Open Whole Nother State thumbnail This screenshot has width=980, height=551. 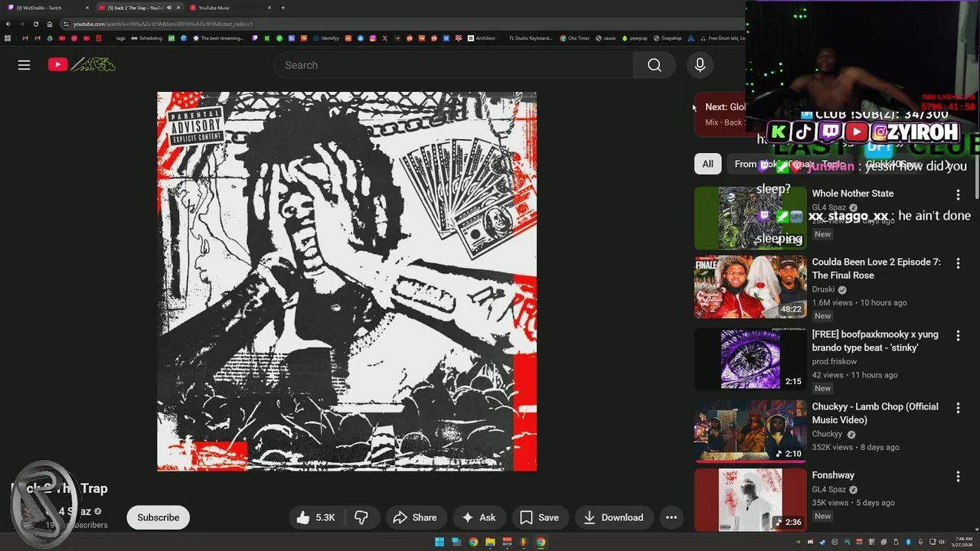(x=750, y=218)
